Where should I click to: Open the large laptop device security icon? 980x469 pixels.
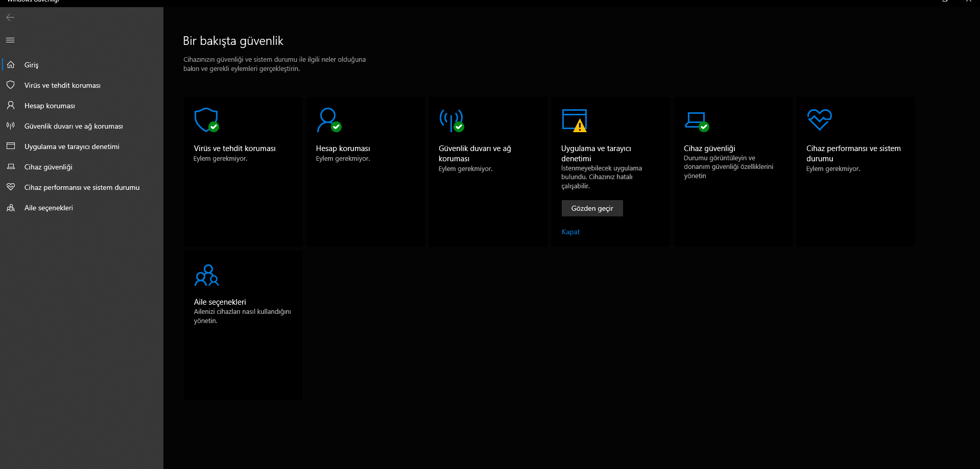(x=697, y=121)
